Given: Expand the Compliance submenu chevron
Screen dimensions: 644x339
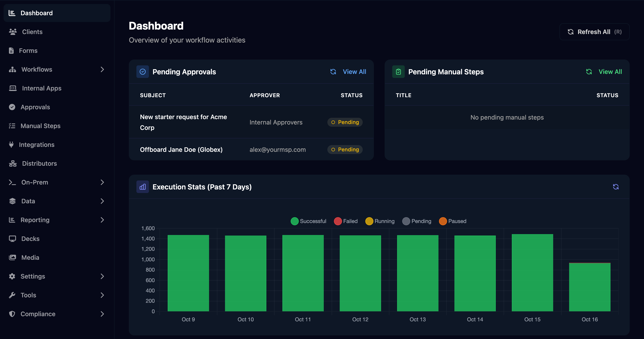Looking at the screenshot, I should [102, 314].
